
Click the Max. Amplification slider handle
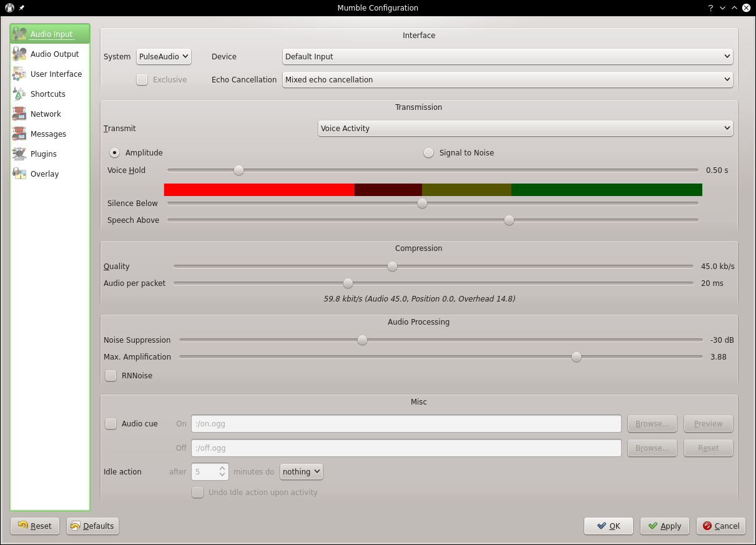[x=577, y=357]
